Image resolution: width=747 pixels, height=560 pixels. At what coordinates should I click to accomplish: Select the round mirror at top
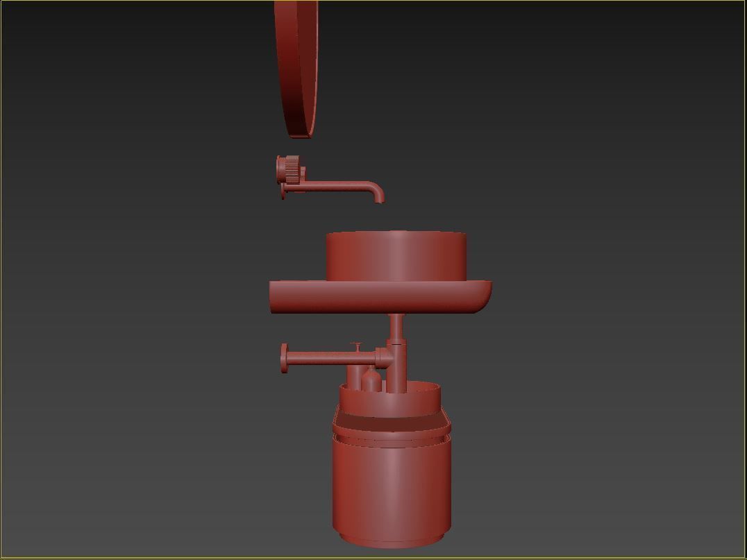coord(296,69)
